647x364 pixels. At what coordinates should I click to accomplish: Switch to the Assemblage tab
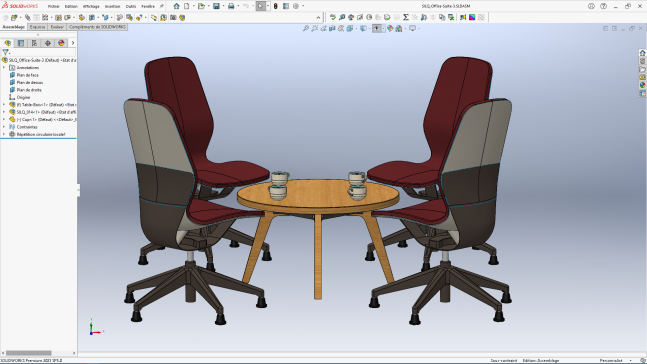[14, 27]
